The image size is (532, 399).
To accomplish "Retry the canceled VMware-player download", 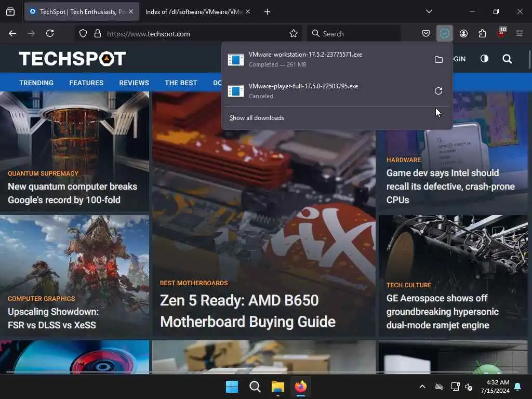I will (x=438, y=91).
